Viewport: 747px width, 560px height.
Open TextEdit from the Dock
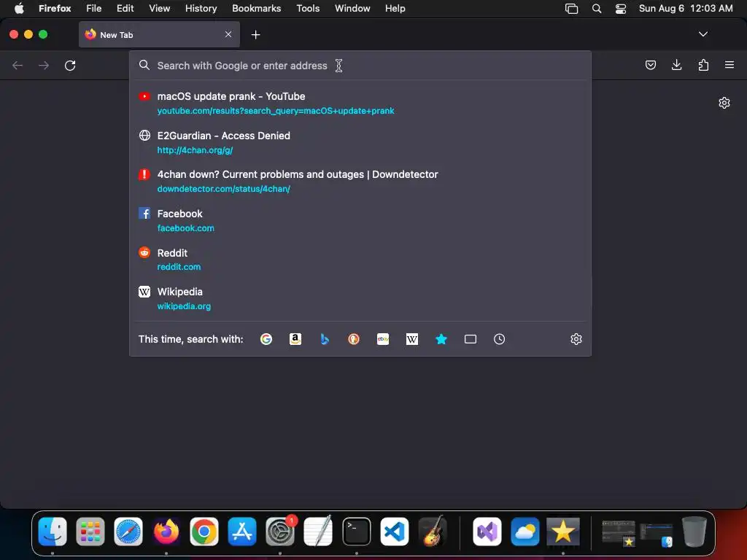(x=318, y=532)
